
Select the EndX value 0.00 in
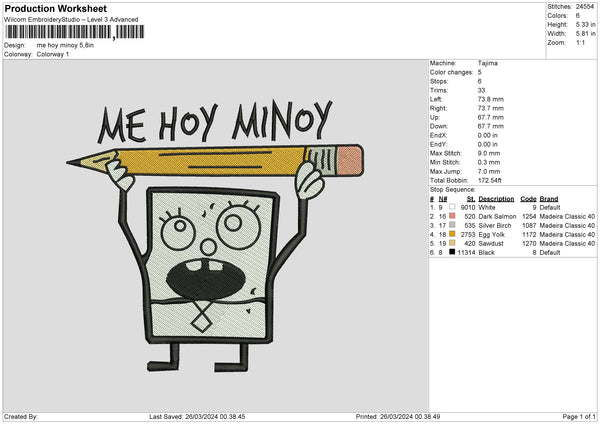tap(488, 135)
